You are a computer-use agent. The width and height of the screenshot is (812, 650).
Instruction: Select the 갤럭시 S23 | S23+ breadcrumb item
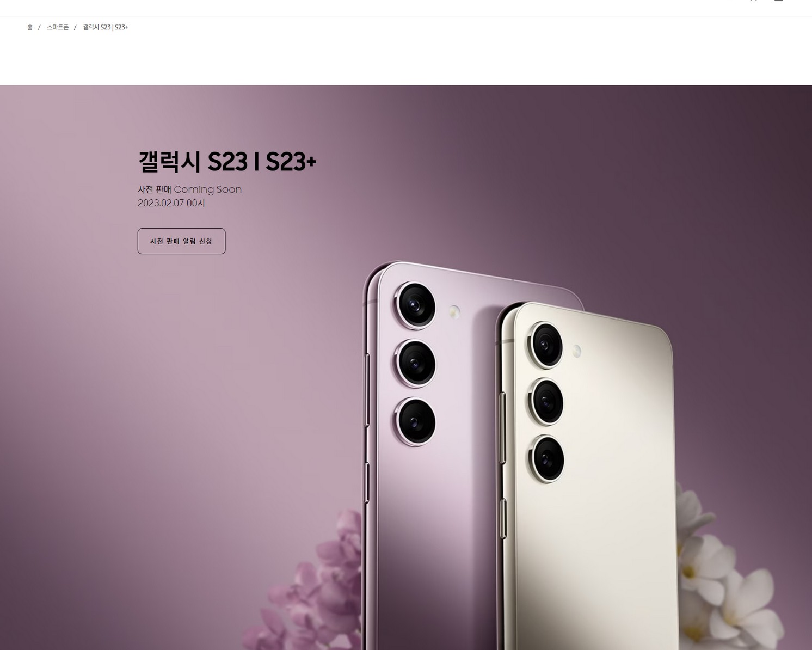[106, 27]
